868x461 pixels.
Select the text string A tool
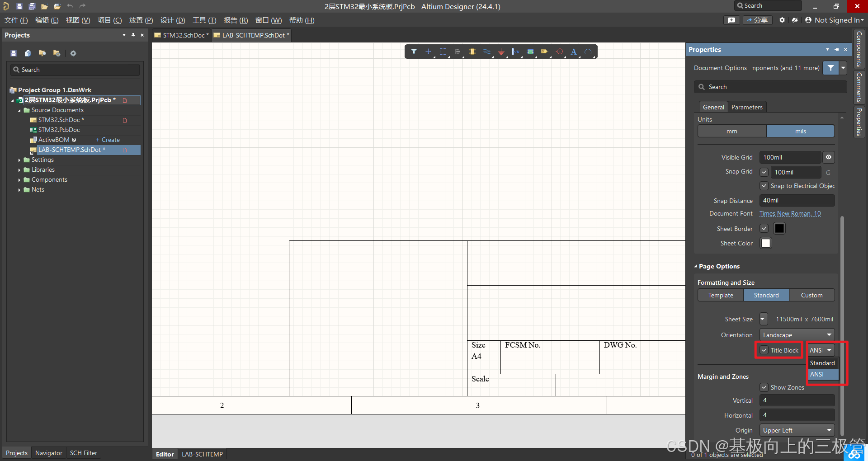574,52
